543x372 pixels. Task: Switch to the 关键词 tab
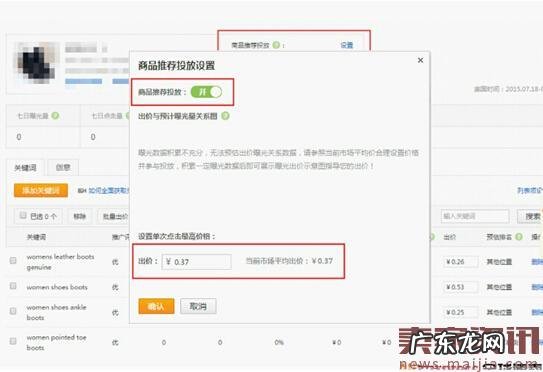click(x=25, y=168)
